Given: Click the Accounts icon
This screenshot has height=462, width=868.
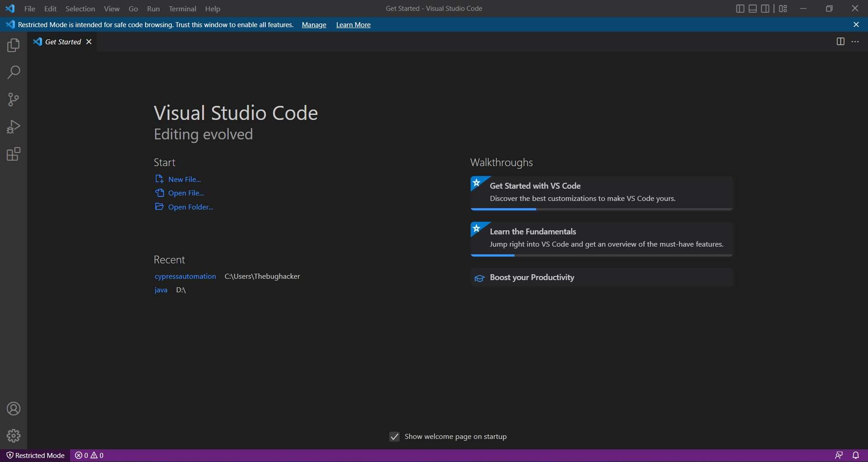Looking at the screenshot, I should tap(14, 409).
